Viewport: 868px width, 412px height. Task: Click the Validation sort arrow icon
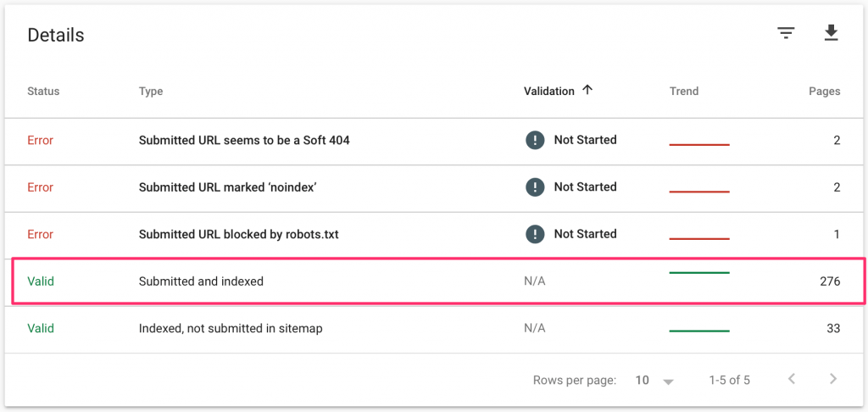click(587, 91)
